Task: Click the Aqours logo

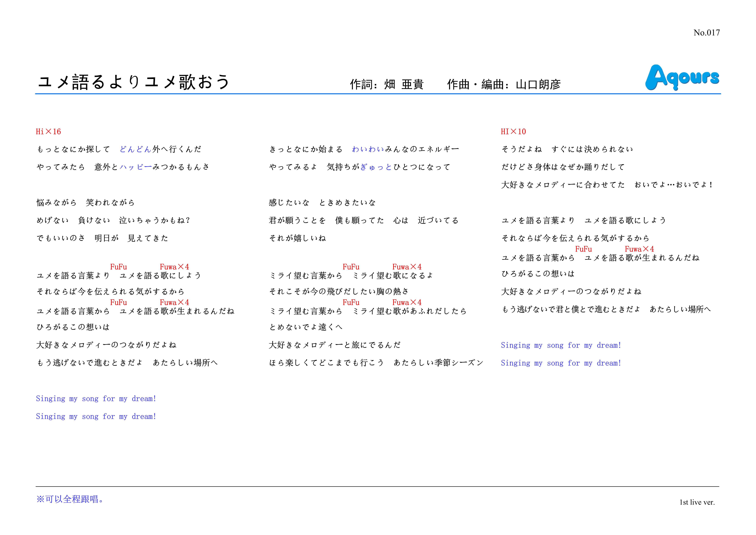Action: 682,77
